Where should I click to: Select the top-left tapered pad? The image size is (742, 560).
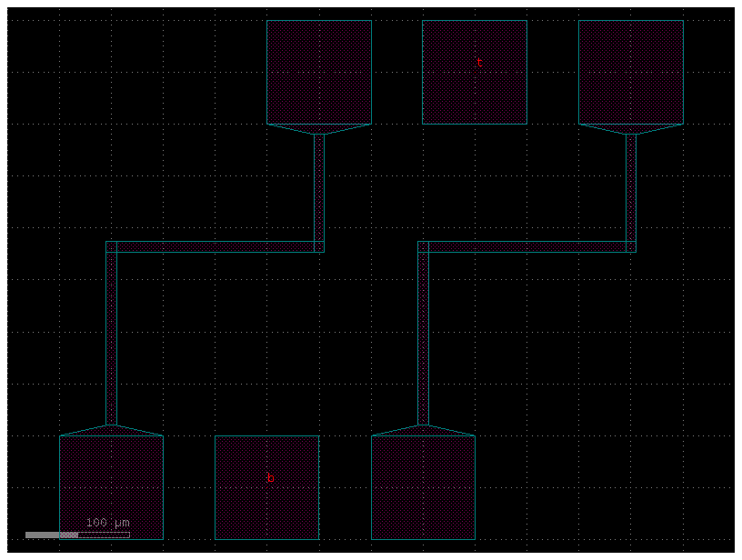[318, 73]
